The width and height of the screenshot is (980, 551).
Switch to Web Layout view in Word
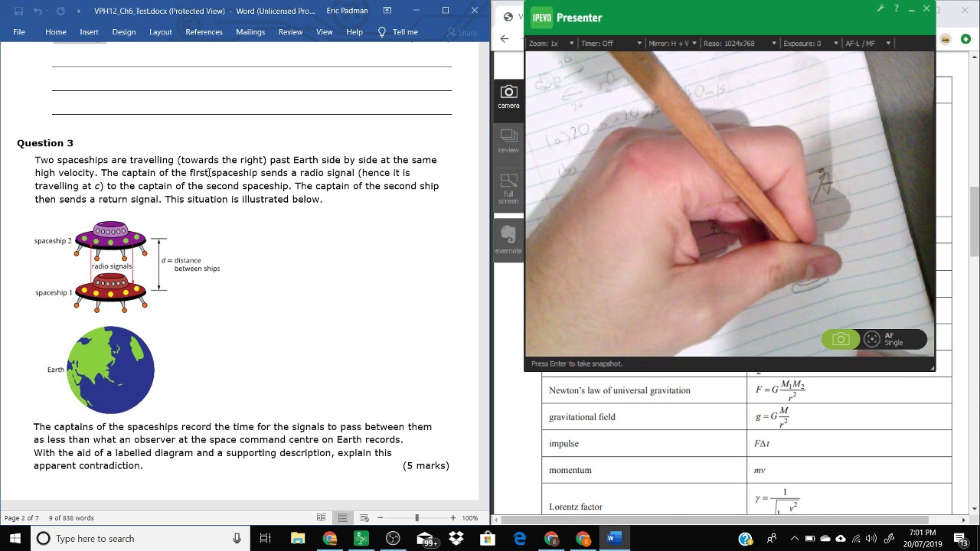point(364,518)
